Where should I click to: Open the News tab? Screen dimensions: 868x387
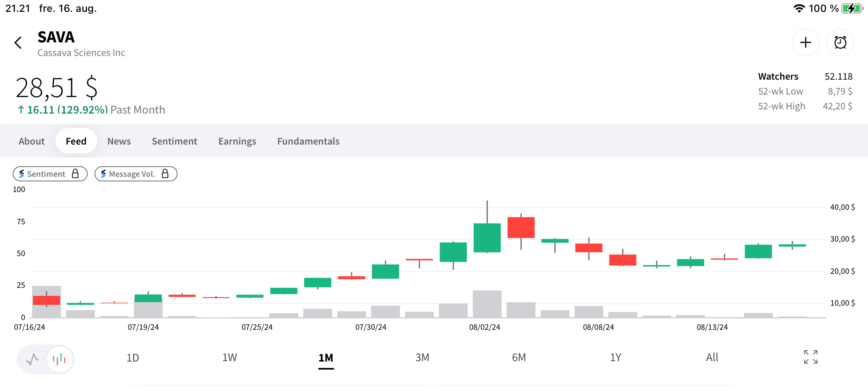point(119,141)
